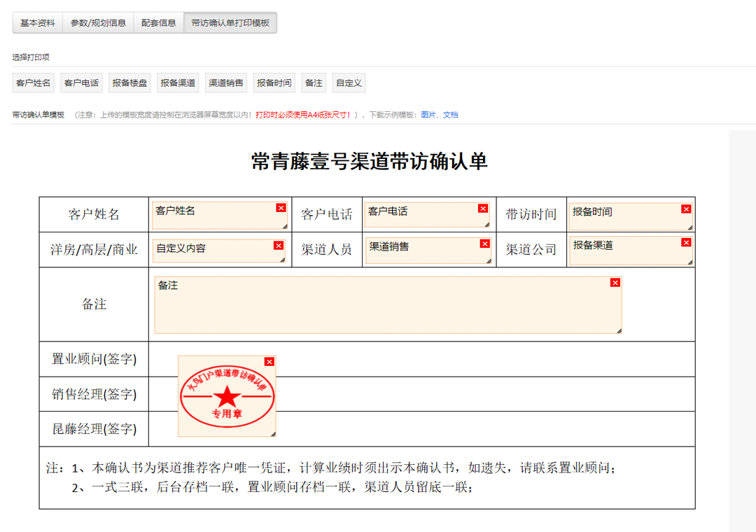Click resize handle of 客户电话 field

click(487, 224)
